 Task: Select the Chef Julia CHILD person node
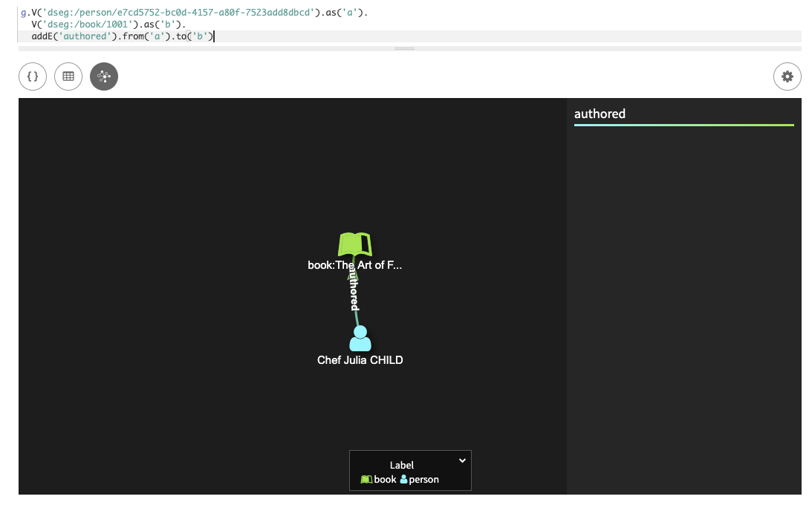pos(360,338)
